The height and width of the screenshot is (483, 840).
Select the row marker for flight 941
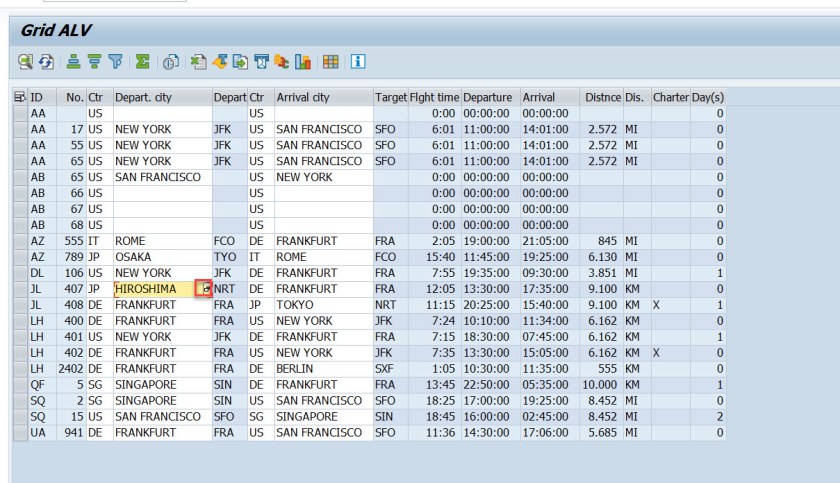coord(20,433)
